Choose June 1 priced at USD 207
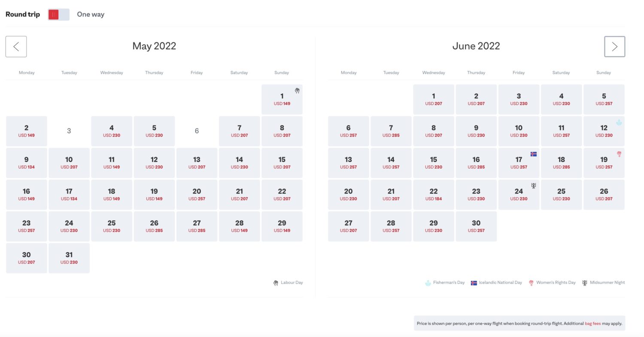The height and width of the screenshot is (337, 644). [x=434, y=99]
